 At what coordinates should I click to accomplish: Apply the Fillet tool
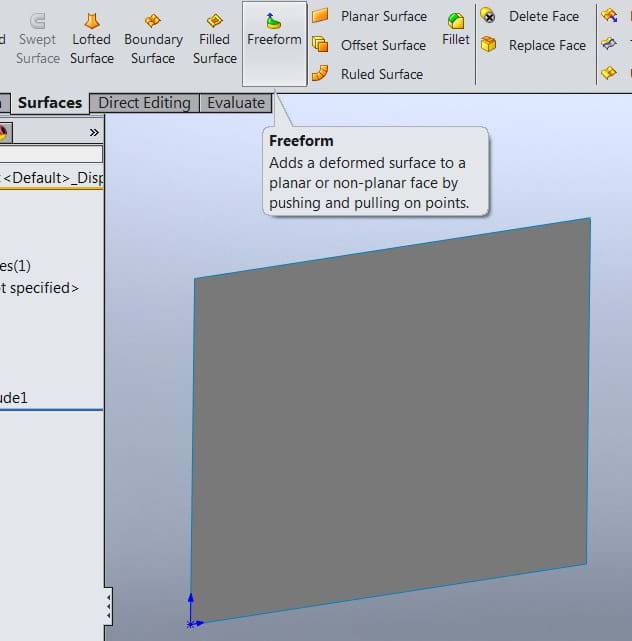coord(456,28)
